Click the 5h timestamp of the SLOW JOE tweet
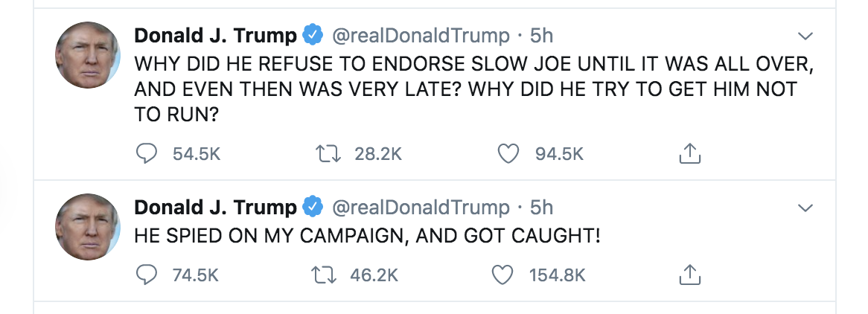Viewport: 868px width, 314px height. click(541, 36)
